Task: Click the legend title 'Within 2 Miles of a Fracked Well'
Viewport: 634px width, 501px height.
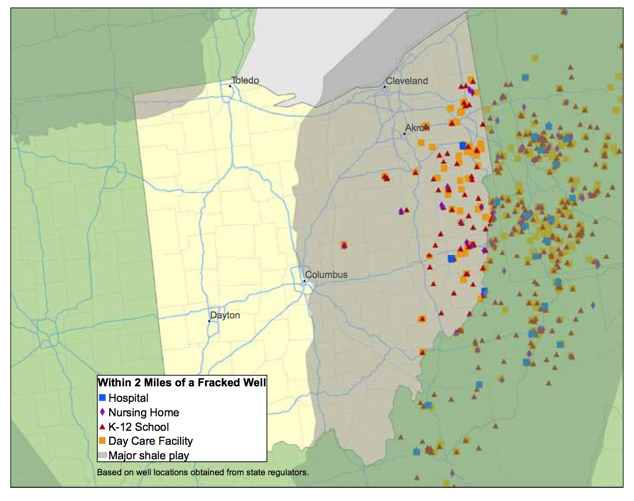Action: click(x=182, y=383)
